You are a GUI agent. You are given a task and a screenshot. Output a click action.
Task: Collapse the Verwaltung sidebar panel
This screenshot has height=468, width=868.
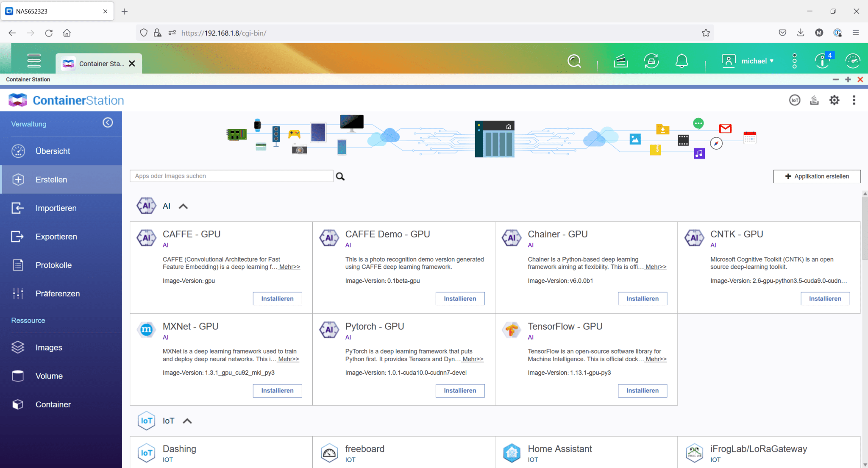tap(108, 123)
